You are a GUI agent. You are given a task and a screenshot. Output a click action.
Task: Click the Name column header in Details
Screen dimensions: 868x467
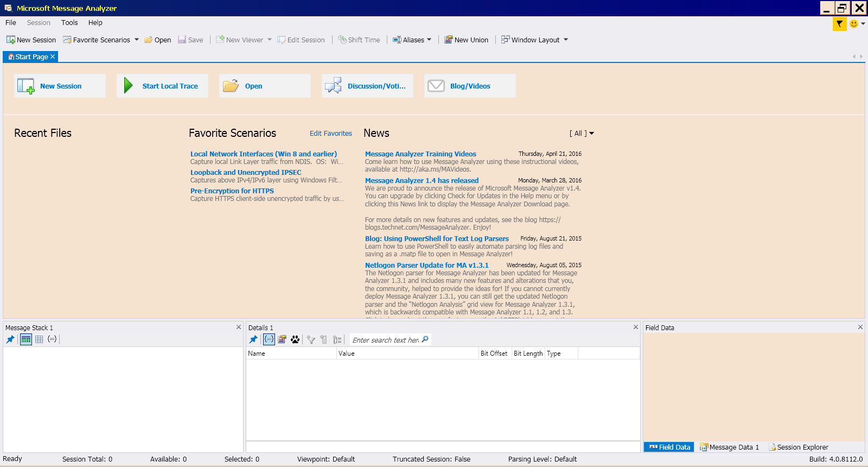tap(291, 354)
